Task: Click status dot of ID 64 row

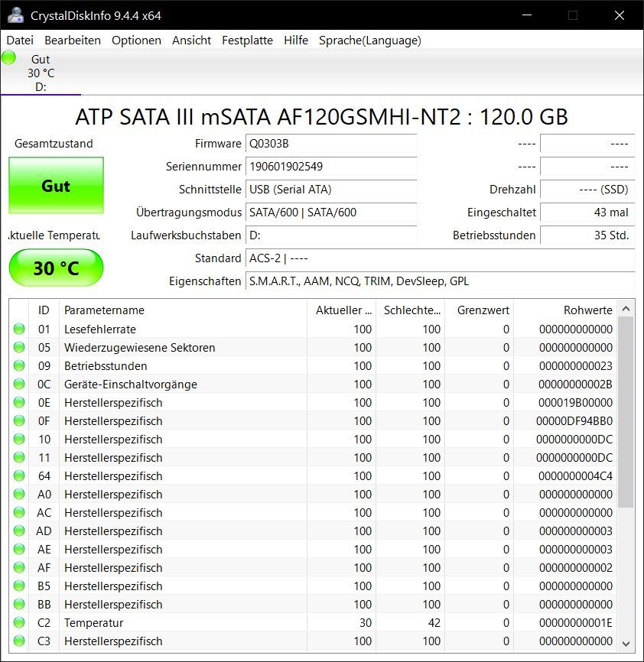Action: point(19,475)
